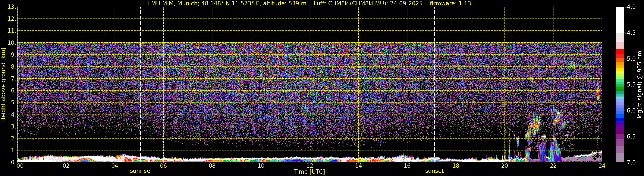This screenshot has height=176, width=644.
Task: Click the "14" time-axis tick label
Action: pyautogui.click(x=358, y=166)
